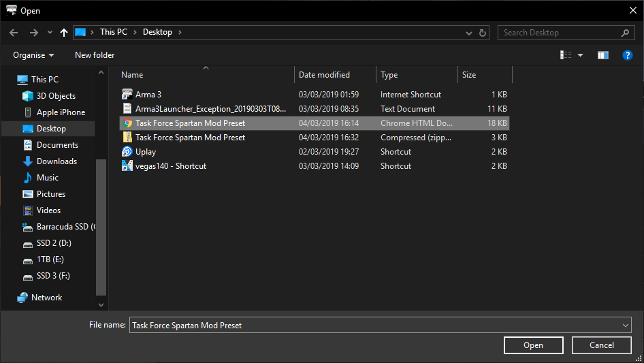644x363 pixels.
Task: Expand the File name history dropdown
Action: click(x=626, y=326)
